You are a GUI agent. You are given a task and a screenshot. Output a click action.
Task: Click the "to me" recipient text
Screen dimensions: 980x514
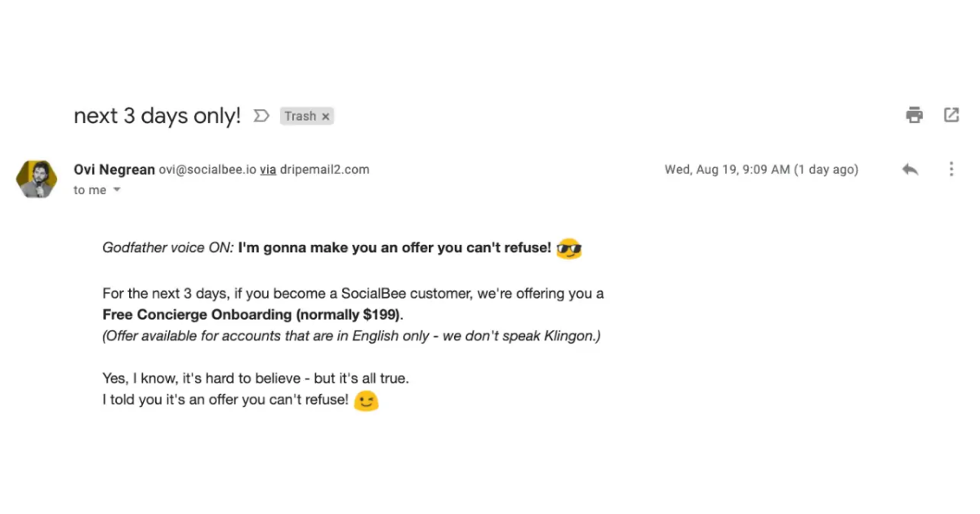90,190
